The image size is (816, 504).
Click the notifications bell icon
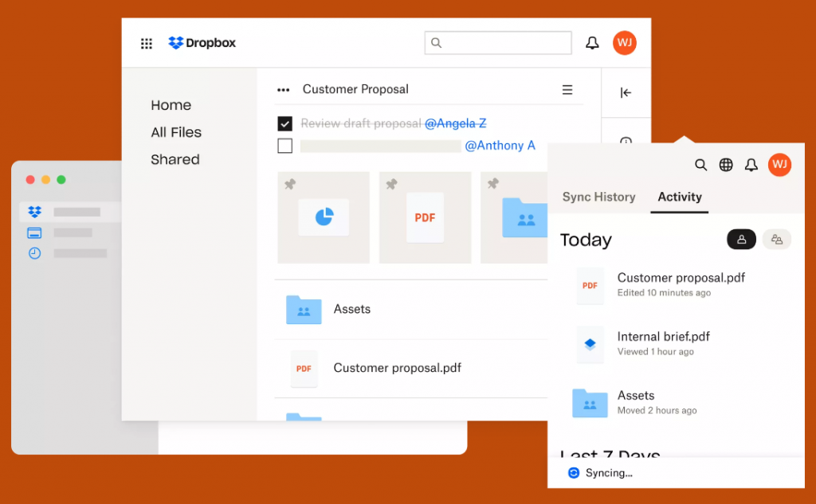tap(592, 42)
